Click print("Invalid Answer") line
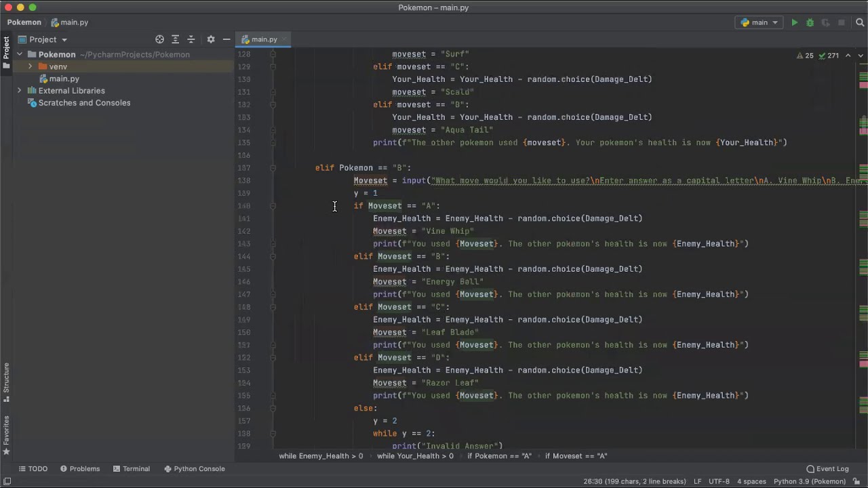This screenshot has height=488, width=868. point(448,446)
